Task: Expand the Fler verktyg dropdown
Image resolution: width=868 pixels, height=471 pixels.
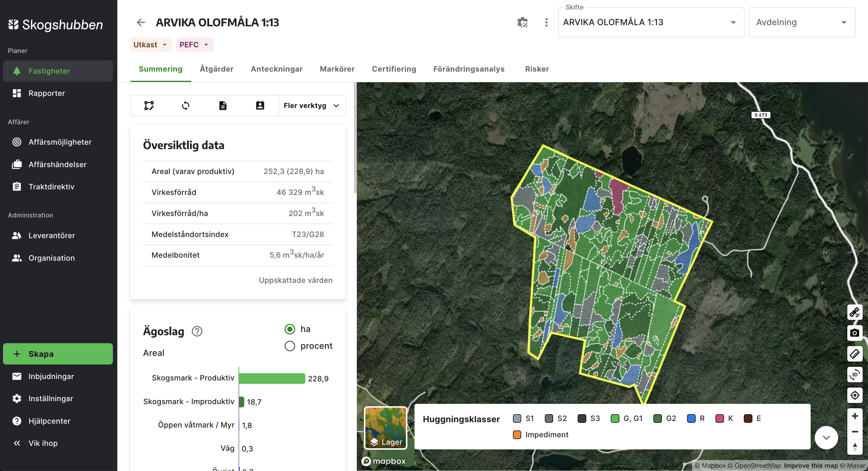Action: (311, 106)
